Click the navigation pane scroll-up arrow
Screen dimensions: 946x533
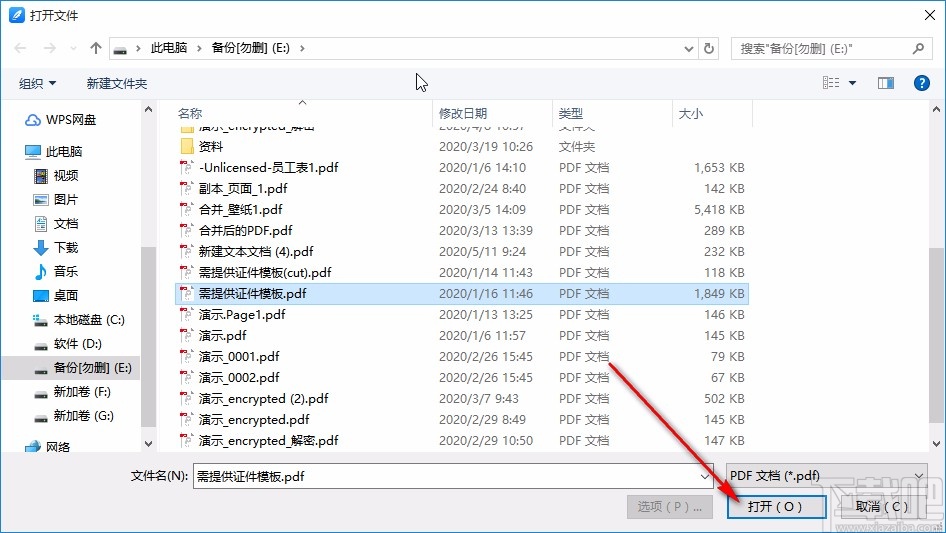click(148, 109)
